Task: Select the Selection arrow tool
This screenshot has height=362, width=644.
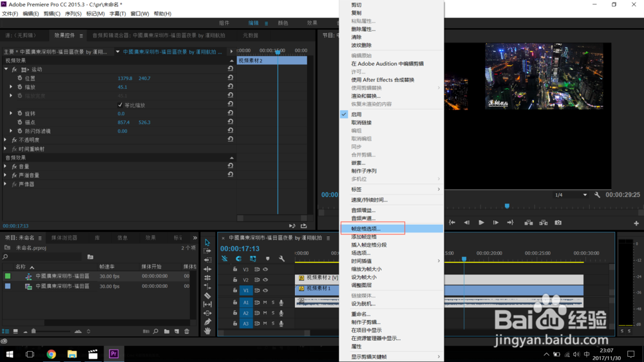Action: pos(207,242)
